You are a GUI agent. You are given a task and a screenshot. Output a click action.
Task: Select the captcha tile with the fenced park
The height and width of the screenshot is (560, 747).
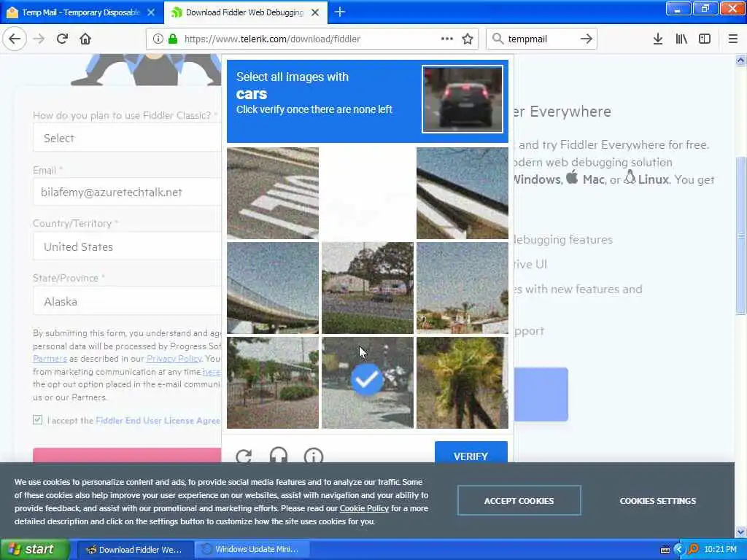(x=273, y=383)
